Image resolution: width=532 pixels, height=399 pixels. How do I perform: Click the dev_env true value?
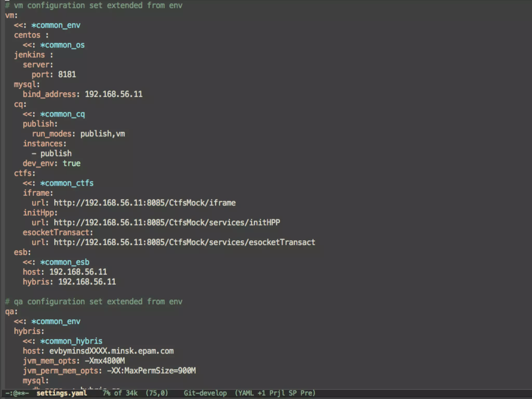point(71,163)
